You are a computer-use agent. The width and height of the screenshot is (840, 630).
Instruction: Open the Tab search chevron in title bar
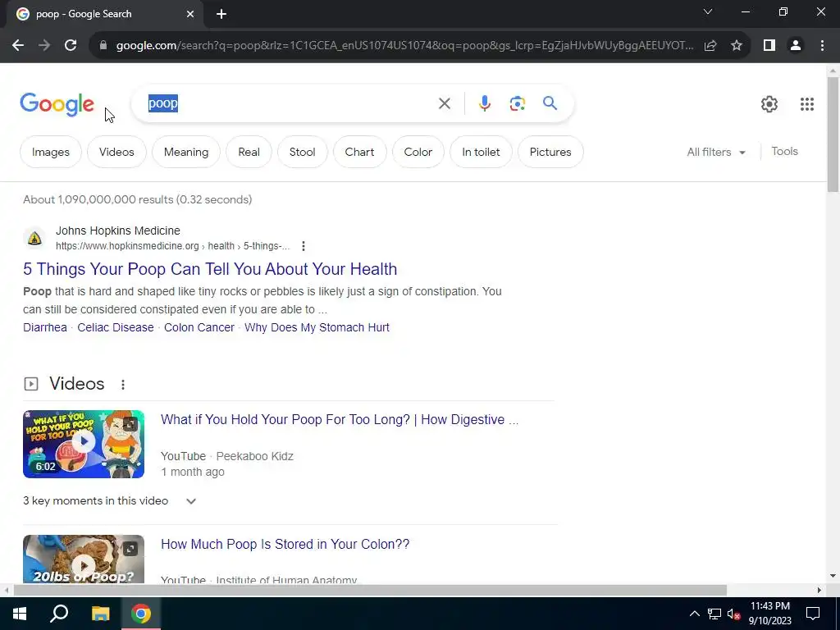(708, 11)
